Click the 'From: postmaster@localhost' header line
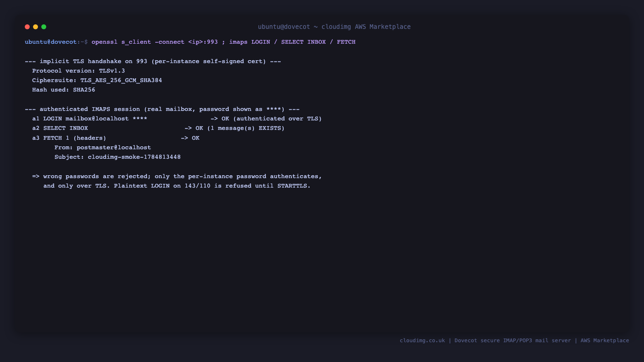This screenshot has height=362, width=644. click(x=103, y=148)
